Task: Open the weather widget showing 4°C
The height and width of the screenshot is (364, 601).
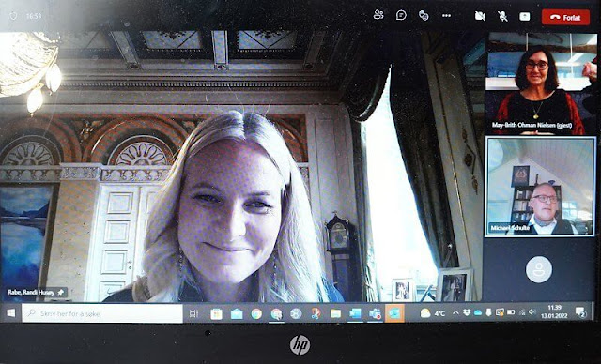Action: pos(433,313)
